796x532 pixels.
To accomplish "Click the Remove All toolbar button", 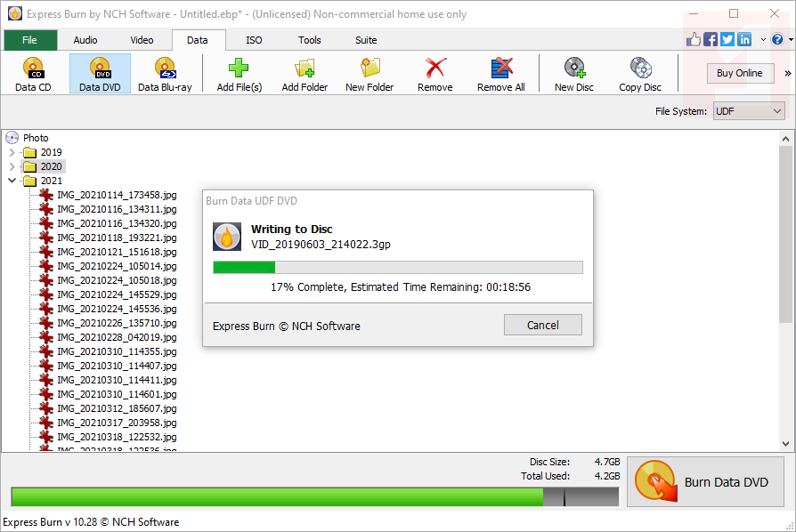I will pyautogui.click(x=501, y=74).
